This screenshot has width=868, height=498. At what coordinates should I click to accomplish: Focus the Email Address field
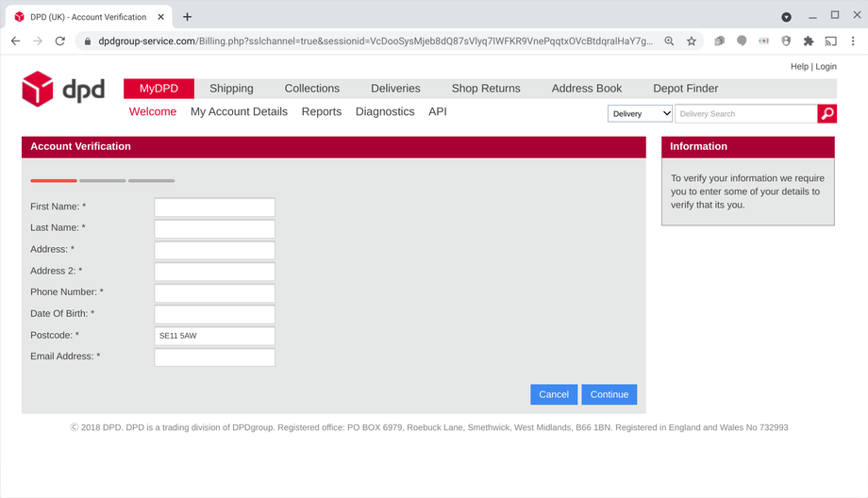(215, 357)
